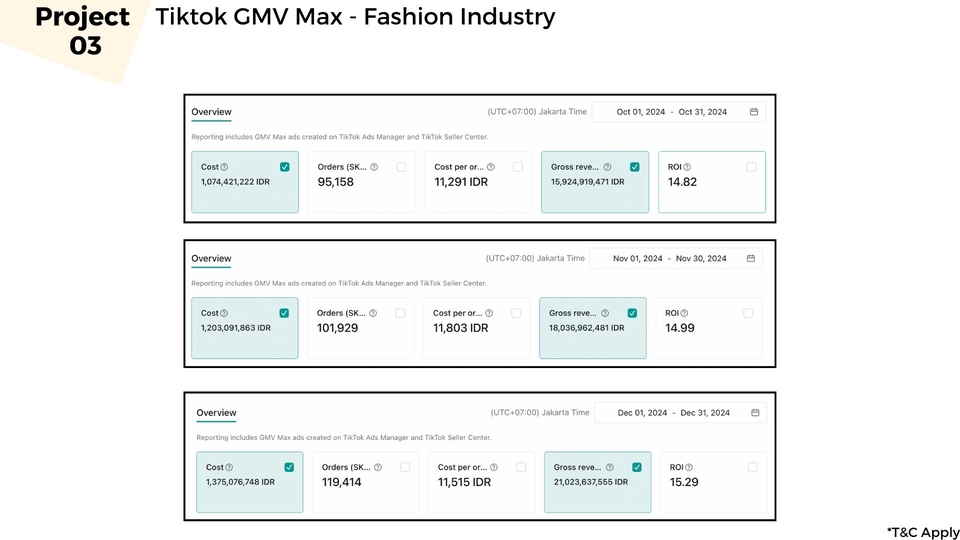Click Gross revenue help icon in December

pos(609,467)
